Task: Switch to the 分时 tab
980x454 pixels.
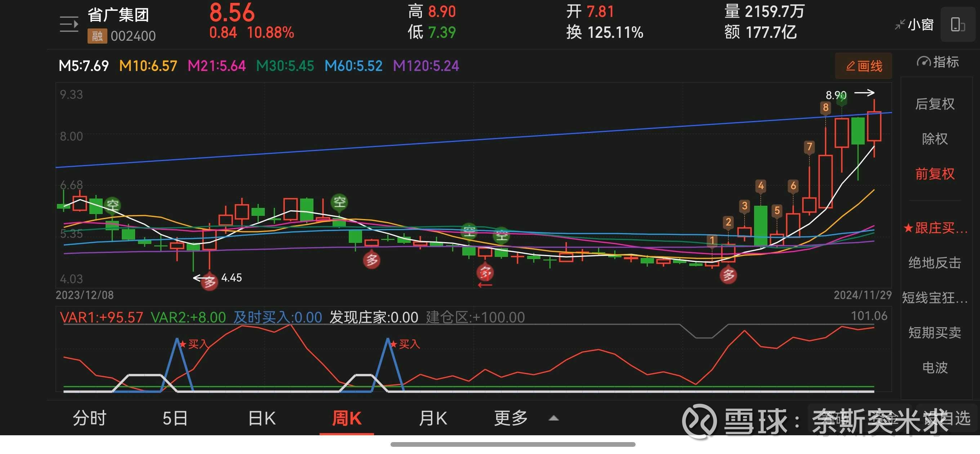Action: pos(89,418)
